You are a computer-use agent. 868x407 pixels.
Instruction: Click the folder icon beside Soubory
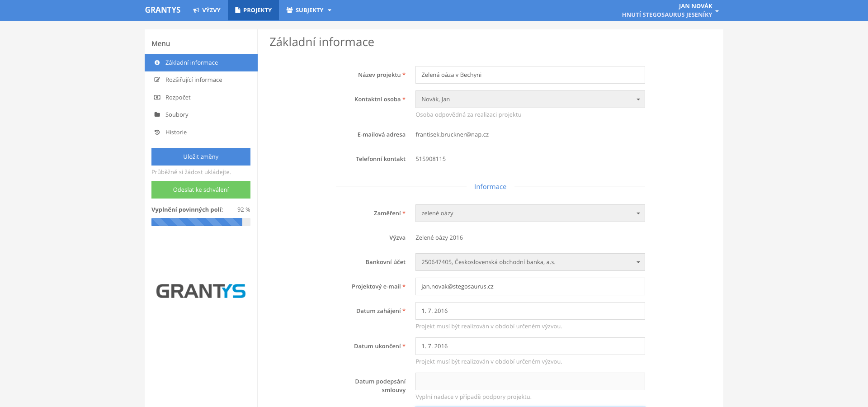point(157,115)
